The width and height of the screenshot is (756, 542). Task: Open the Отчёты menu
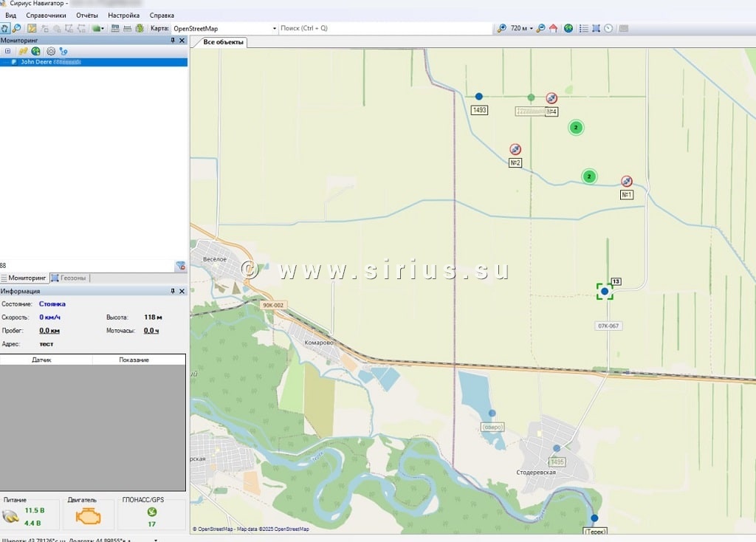(x=86, y=15)
